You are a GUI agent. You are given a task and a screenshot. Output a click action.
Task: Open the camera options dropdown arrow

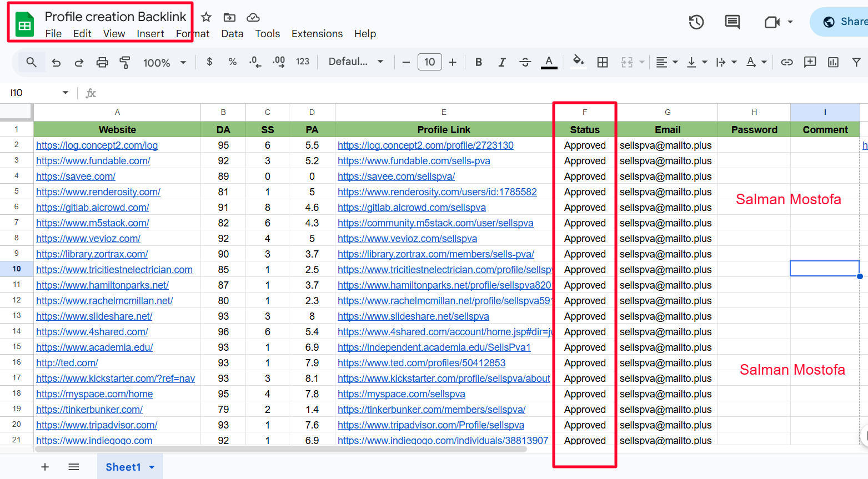click(790, 22)
